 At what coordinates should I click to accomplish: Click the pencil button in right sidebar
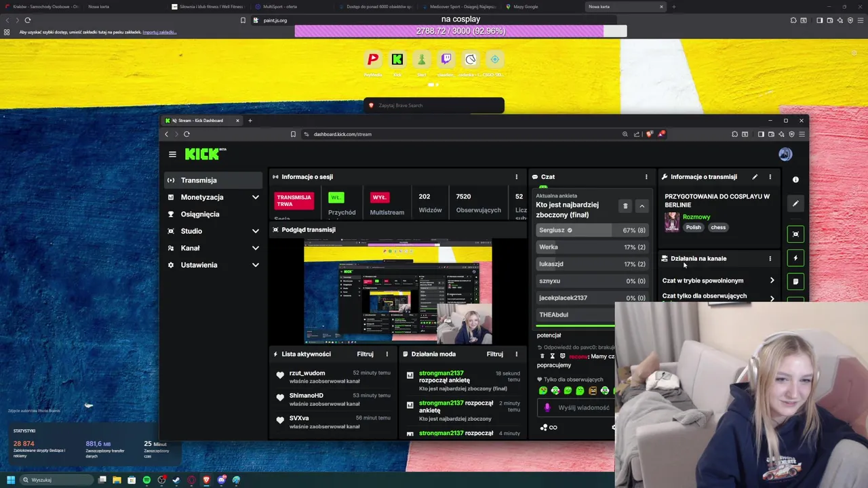coord(795,203)
